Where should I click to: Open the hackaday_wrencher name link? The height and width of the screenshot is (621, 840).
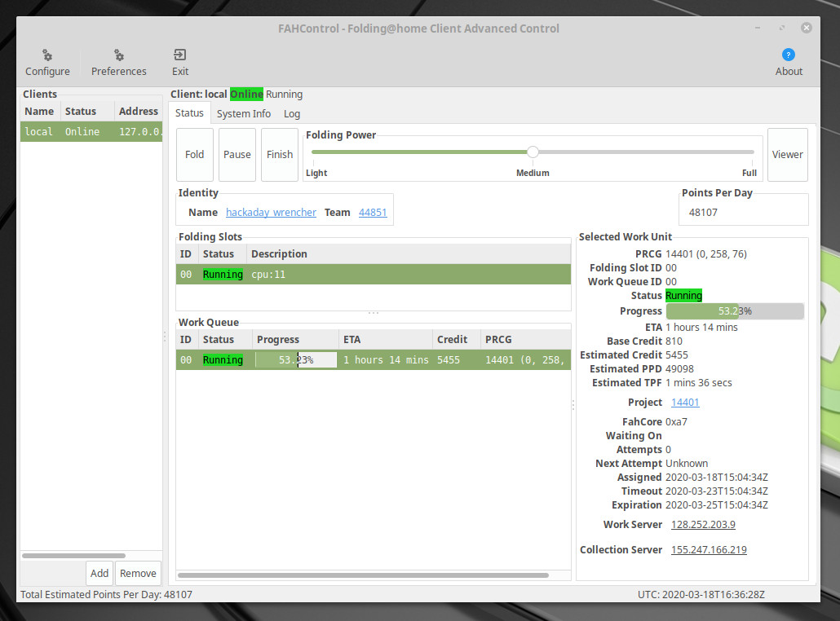point(271,213)
